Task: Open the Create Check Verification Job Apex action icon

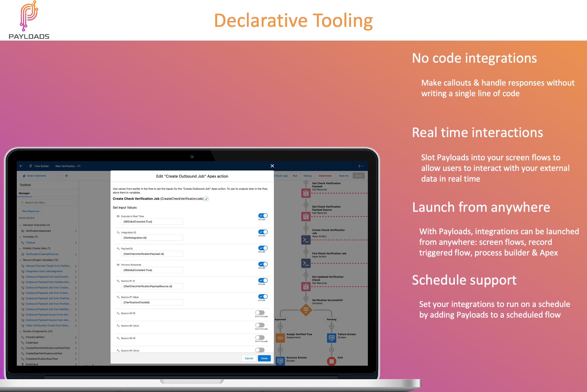Action: (x=306, y=240)
